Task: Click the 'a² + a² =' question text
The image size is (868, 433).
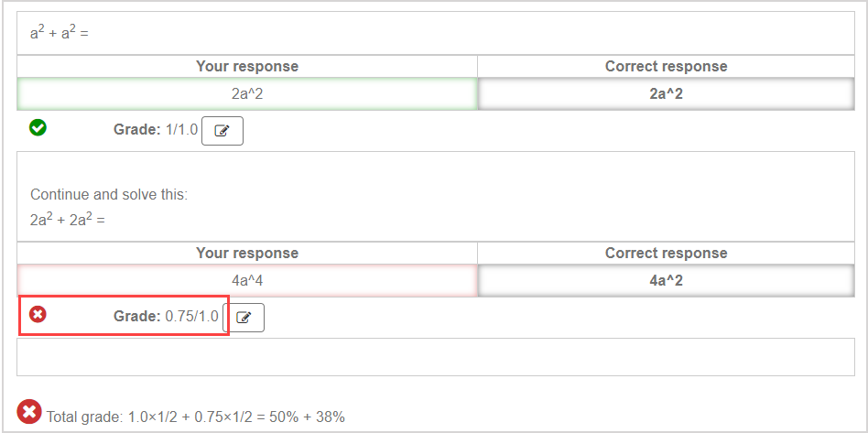Action: pos(59,34)
